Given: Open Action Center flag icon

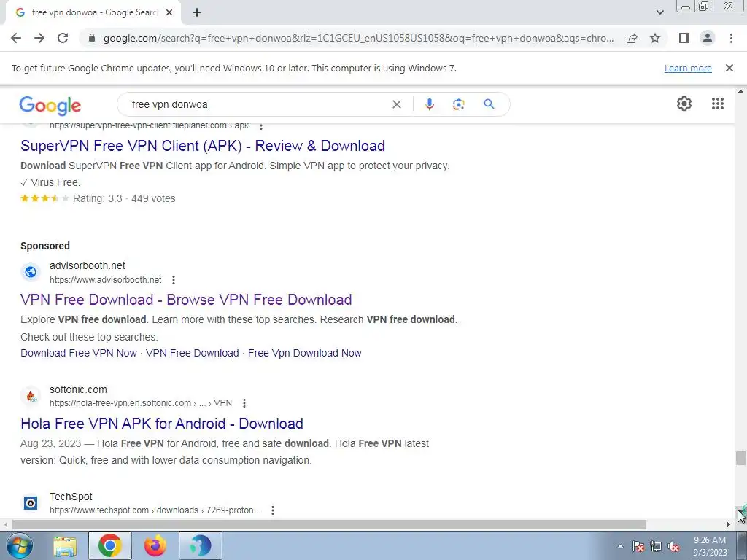Looking at the screenshot, I should click(638, 546).
